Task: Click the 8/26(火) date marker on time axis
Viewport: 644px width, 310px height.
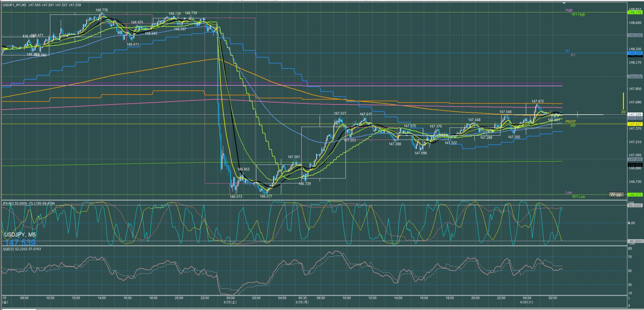Action: pyautogui.click(x=527, y=302)
